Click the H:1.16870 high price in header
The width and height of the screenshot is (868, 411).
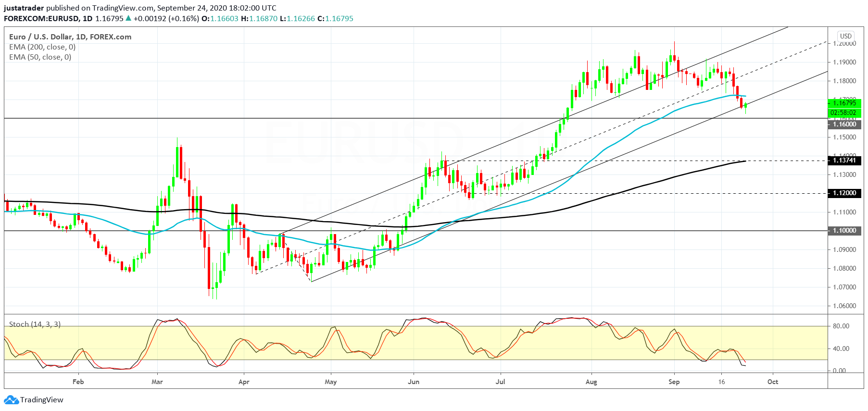pyautogui.click(x=259, y=19)
